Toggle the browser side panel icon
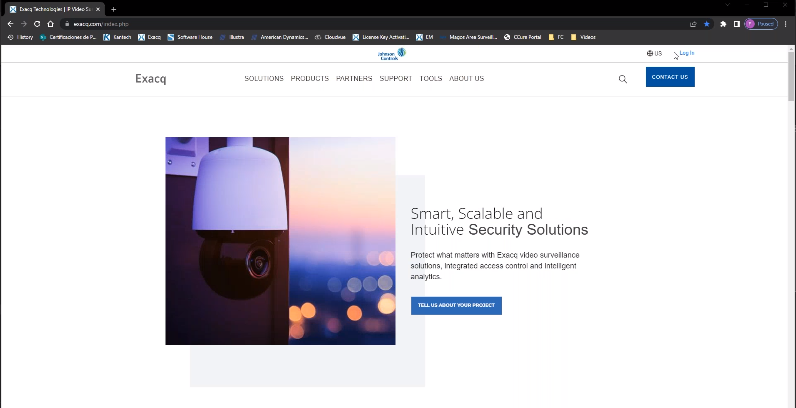Viewport: 796px width, 408px height. pos(736,23)
